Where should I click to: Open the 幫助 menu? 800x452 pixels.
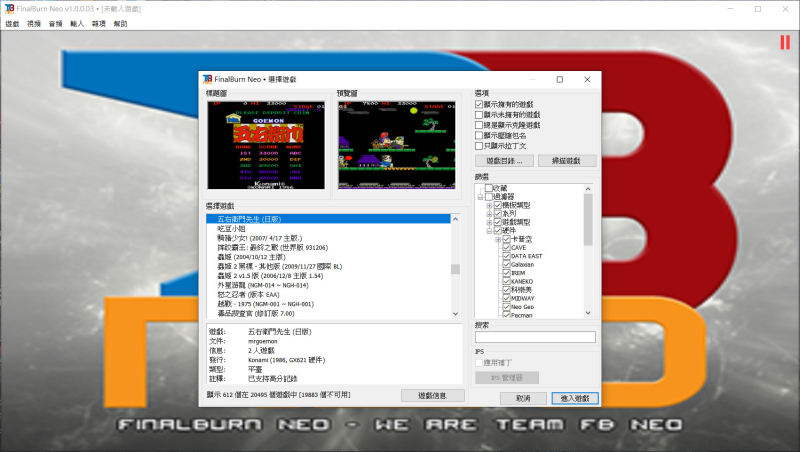(120, 23)
